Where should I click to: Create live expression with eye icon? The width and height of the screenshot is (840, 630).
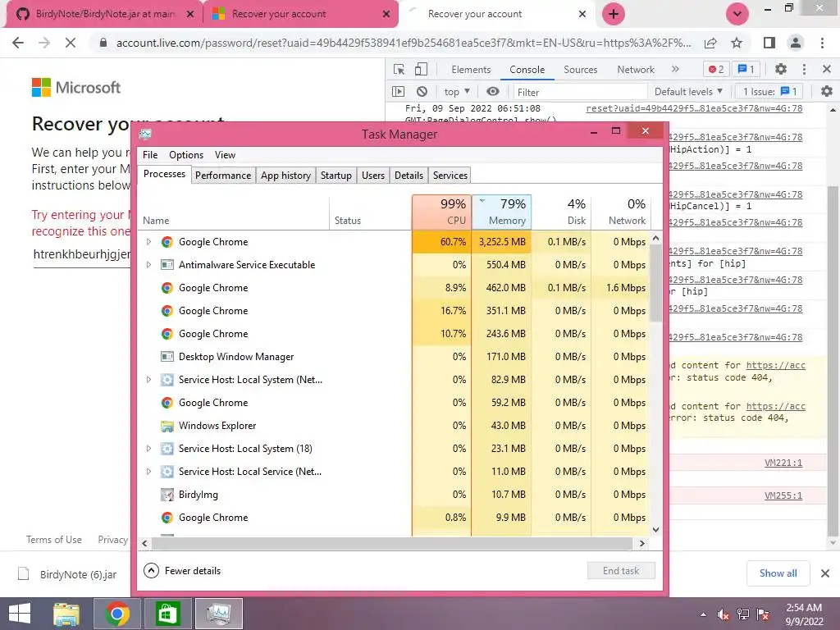pyautogui.click(x=493, y=92)
